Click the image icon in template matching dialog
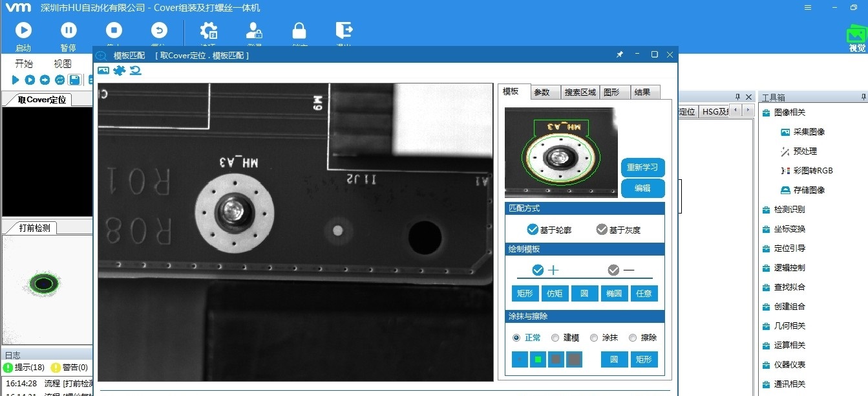 click(103, 71)
